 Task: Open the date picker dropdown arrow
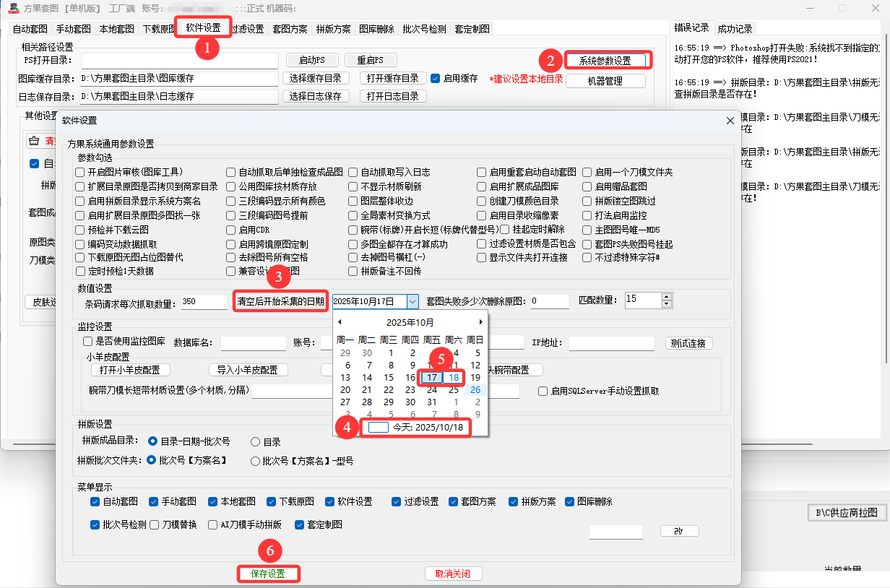[x=412, y=301]
